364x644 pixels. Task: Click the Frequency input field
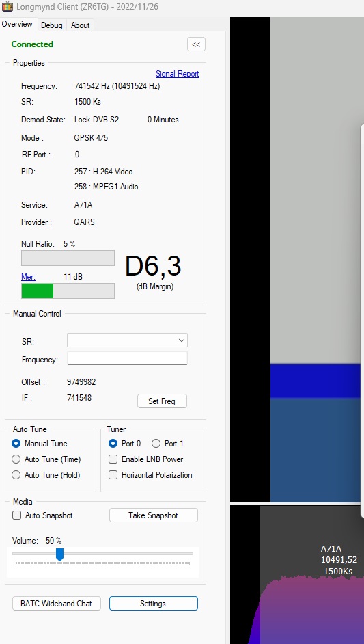pyautogui.click(x=127, y=358)
